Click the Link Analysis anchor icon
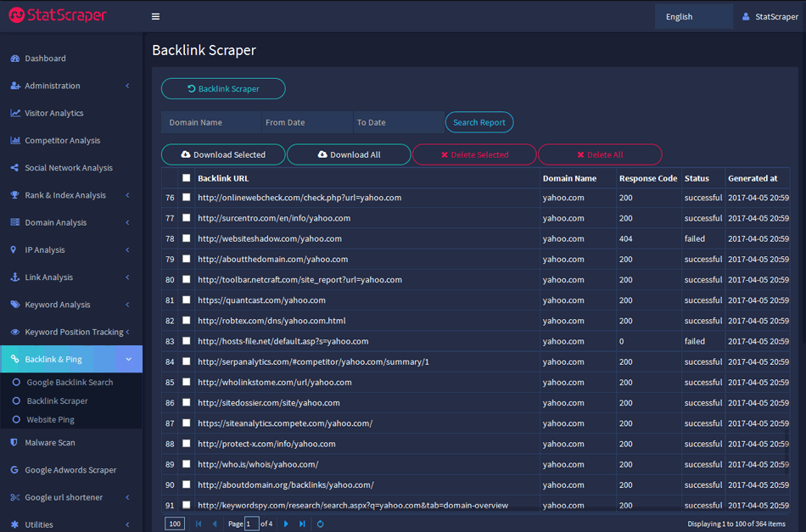This screenshot has width=806, height=532. coord(15,277)
